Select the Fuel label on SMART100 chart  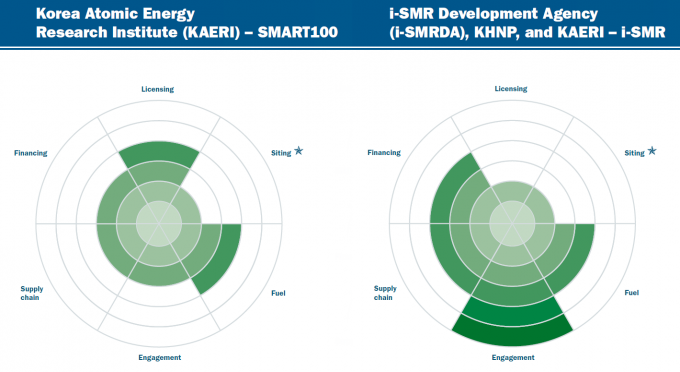(278, 293)
